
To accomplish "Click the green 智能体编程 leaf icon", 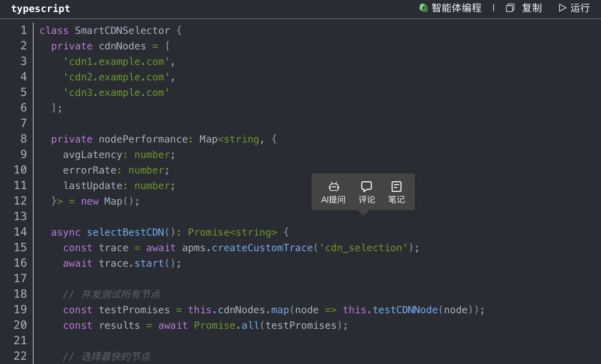I will click(x=423, y=8).
